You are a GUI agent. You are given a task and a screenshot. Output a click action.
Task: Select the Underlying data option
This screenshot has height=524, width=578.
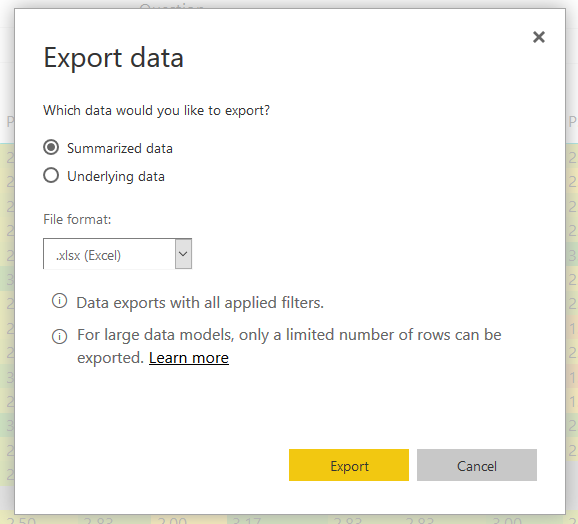[51, 175]
